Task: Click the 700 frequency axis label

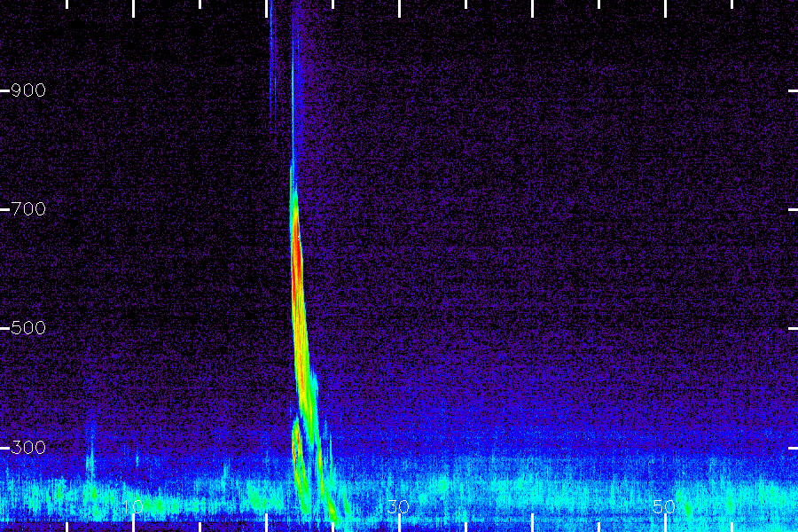Action: tap(28, 209)
